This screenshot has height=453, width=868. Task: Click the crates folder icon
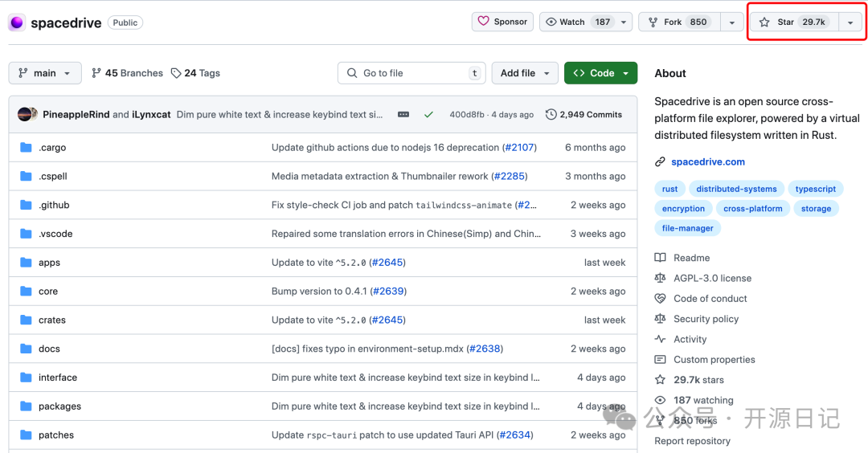[x=26, y=320]
